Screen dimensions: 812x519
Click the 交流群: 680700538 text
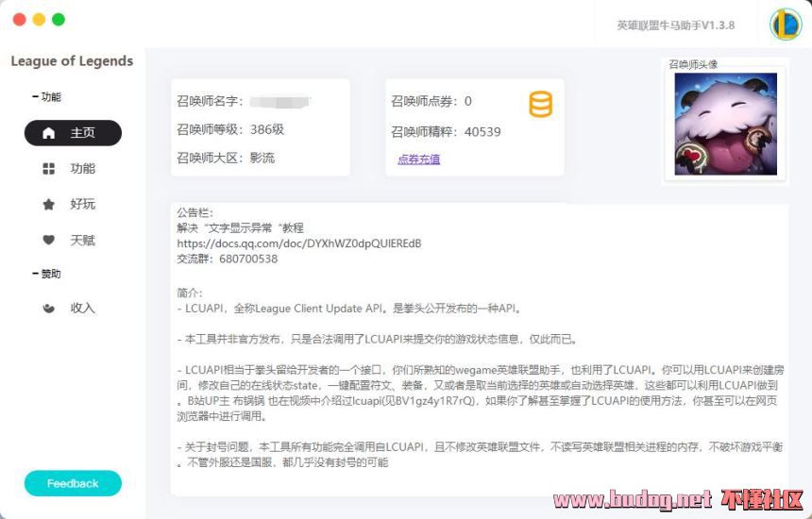tap(227, 259)
